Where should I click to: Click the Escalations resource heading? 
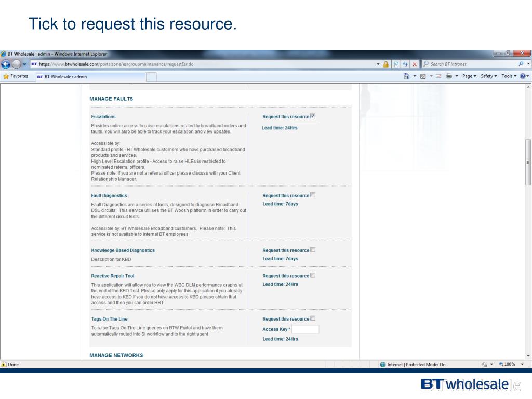[103, 117]
